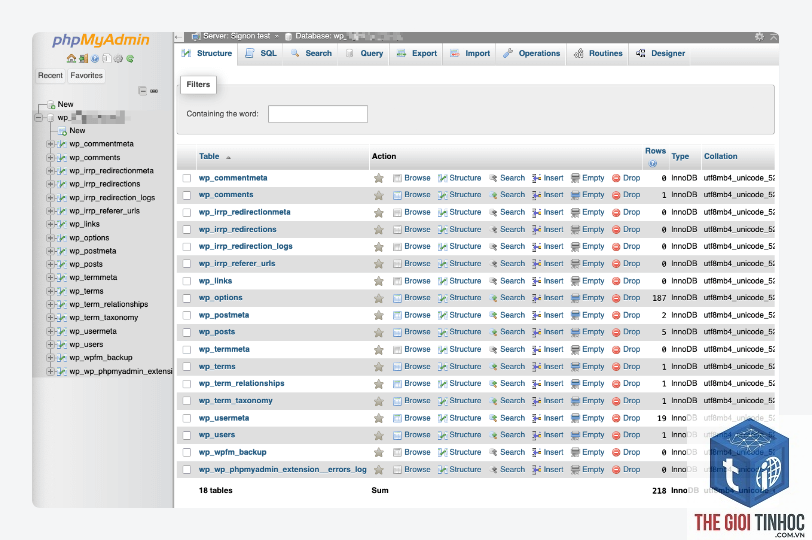Click Structure icon for wp_postmeta row
Viewport: 812px width, 540px height.
point(443,315)
